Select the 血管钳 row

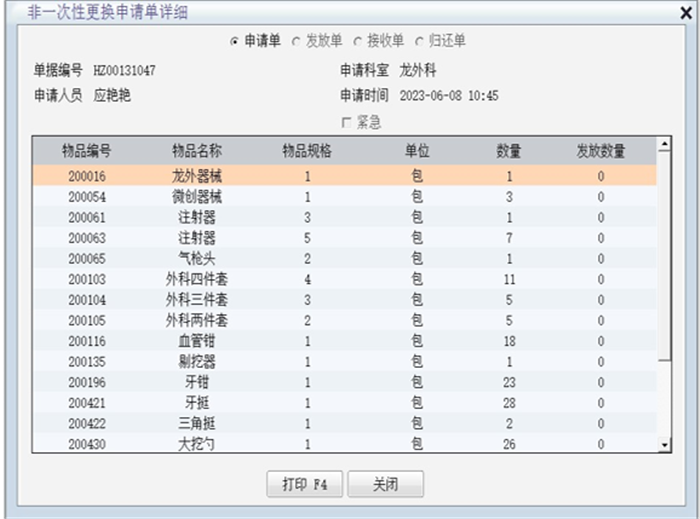point(197,341)
